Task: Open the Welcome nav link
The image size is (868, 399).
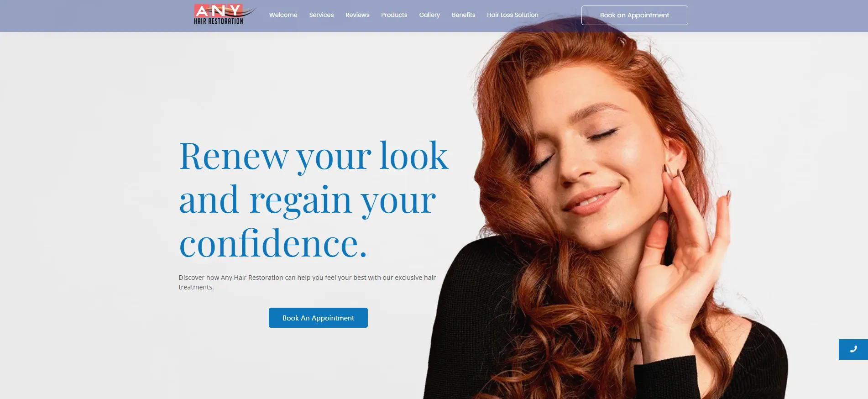Action: pos(283,15)
